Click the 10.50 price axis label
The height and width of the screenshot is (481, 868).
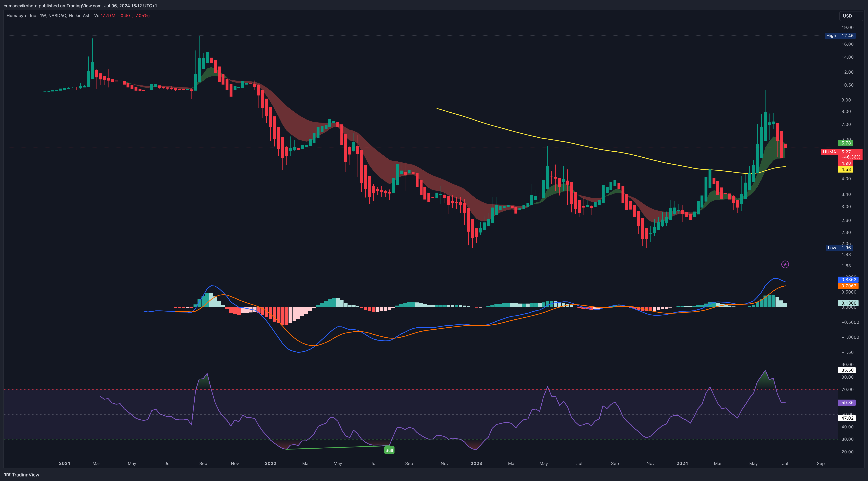[x=847, y=85]
